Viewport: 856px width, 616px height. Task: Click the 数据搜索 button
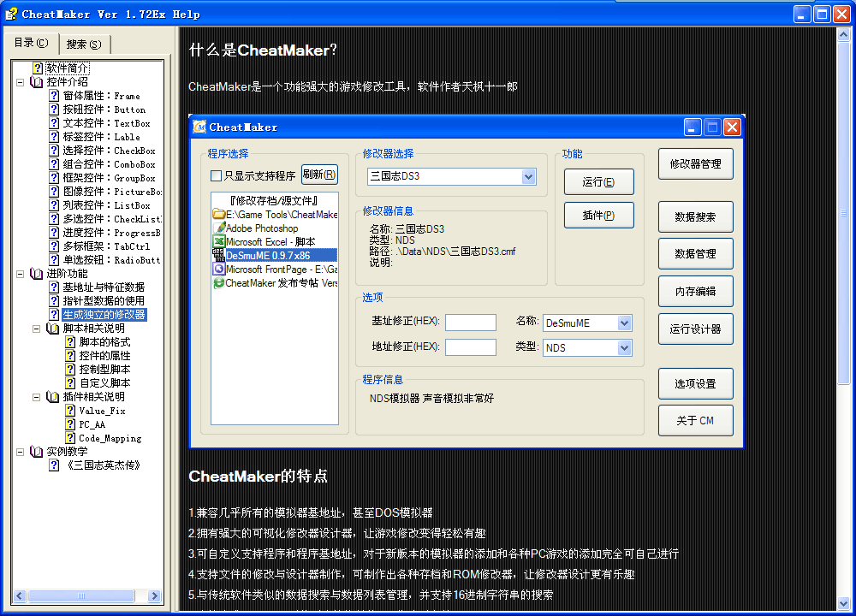coord(695,216)
